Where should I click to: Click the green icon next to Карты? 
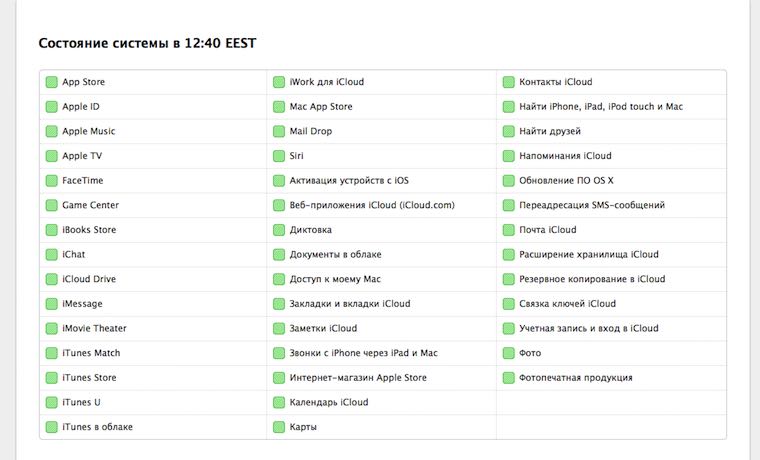tap(280, 427)
